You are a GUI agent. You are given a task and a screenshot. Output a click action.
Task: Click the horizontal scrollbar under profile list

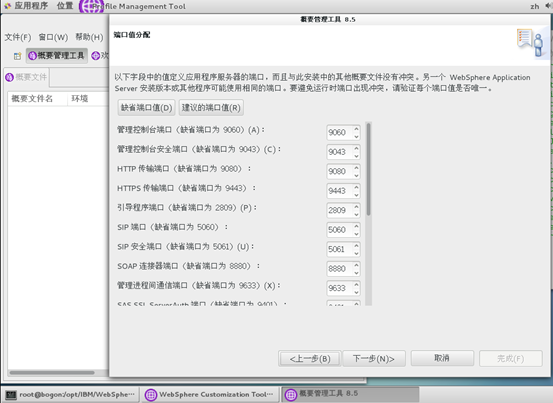52,372
